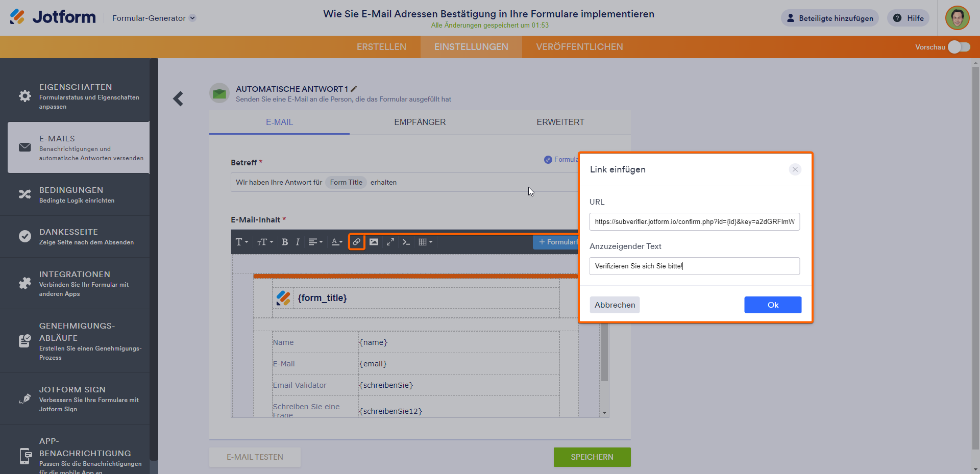Cancel with the Abbrechen button
This screenshot has width=980, height=474.
pos(615,305)
